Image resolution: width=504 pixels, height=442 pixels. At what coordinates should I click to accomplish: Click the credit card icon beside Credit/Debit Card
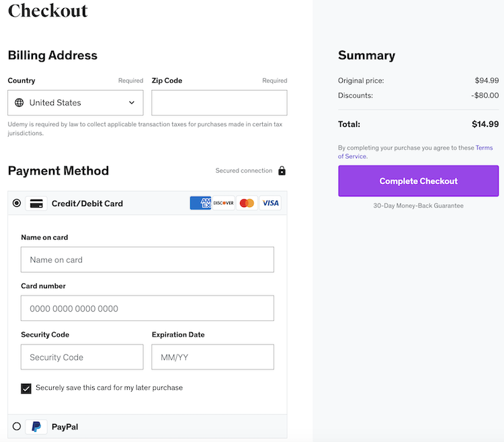(x=36, y=204)
